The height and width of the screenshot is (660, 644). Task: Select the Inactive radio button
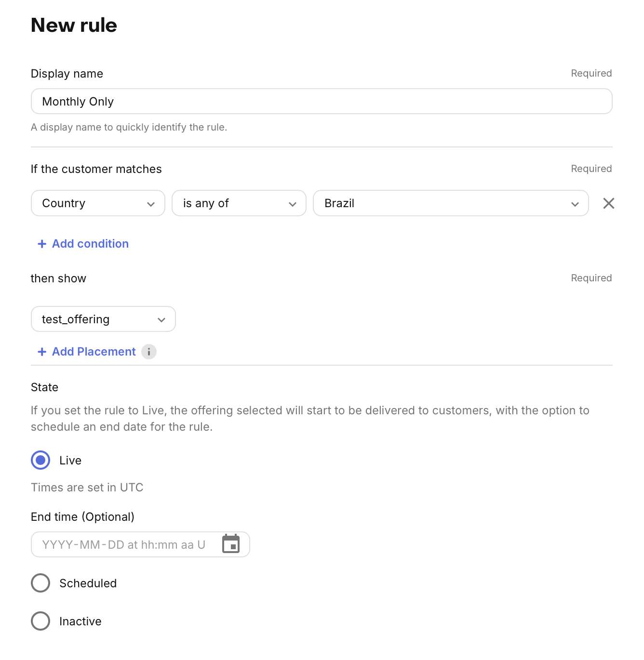[x=40, y=621]
